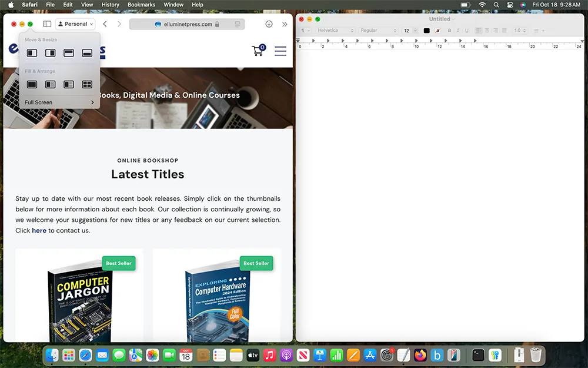Open the black text color swatch

click(x=426, y=31)
